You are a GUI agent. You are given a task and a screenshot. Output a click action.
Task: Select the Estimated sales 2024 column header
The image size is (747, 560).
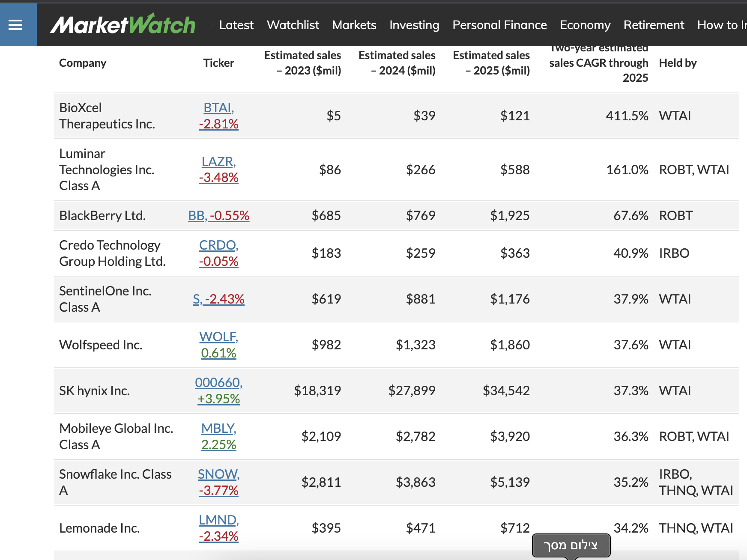[x=397, y=63]
